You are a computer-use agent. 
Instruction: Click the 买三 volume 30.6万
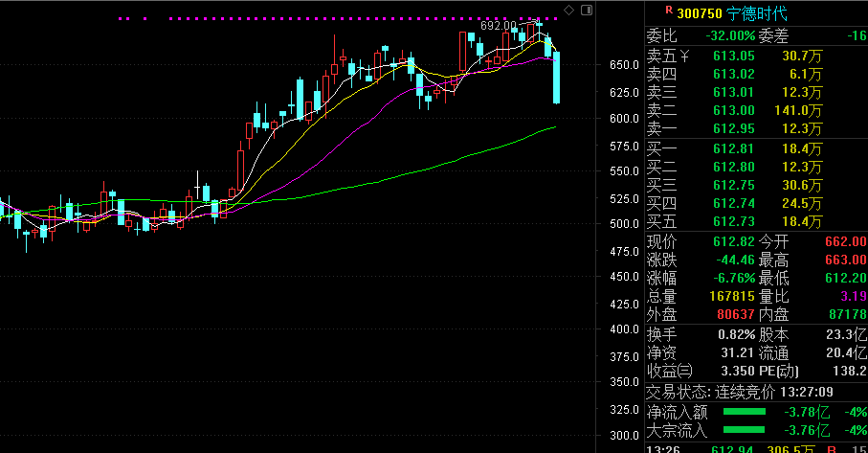[x=802, y=185]
